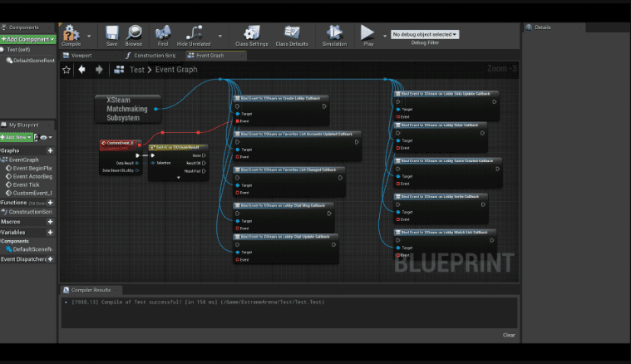Open the Compile options dropdown arrow

click(89, 36)
